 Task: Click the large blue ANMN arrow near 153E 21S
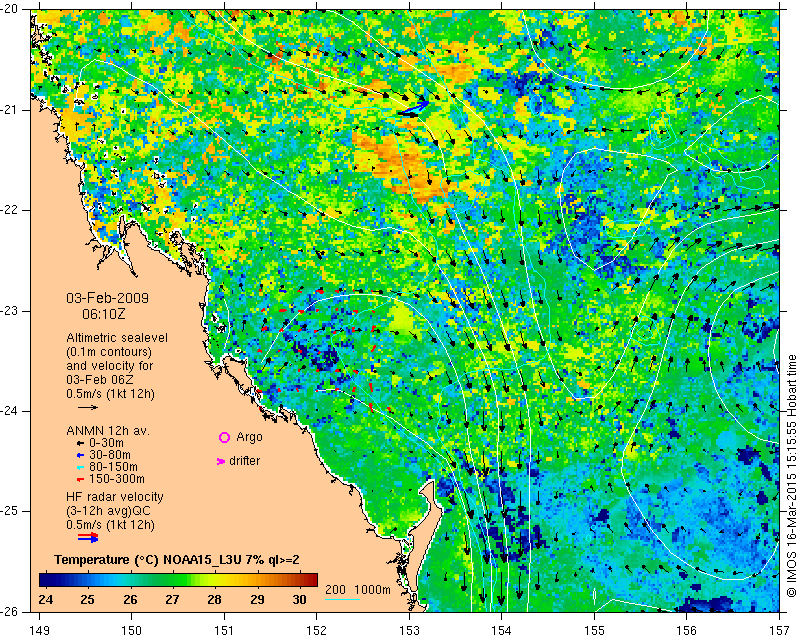(x=413, y=108)
